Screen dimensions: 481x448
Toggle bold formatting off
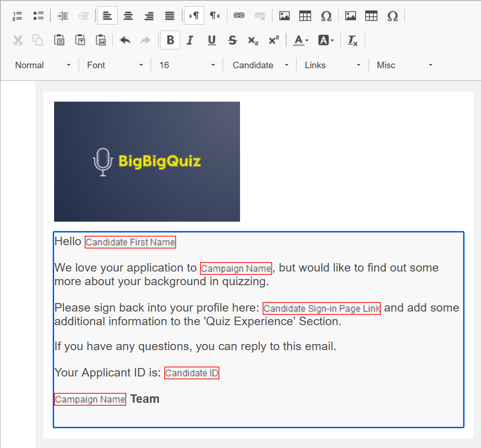pos(170,40)
